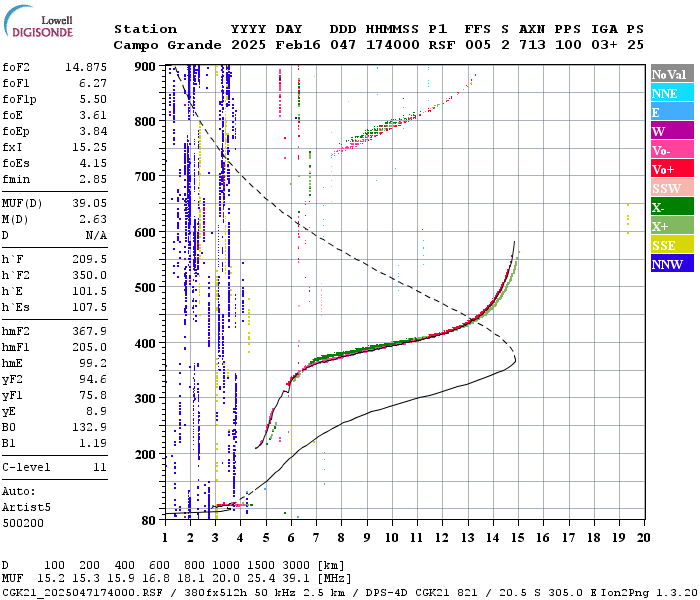700x600 pixels.
Task: Click the time 174000 header value
Action: coord(392,45)
